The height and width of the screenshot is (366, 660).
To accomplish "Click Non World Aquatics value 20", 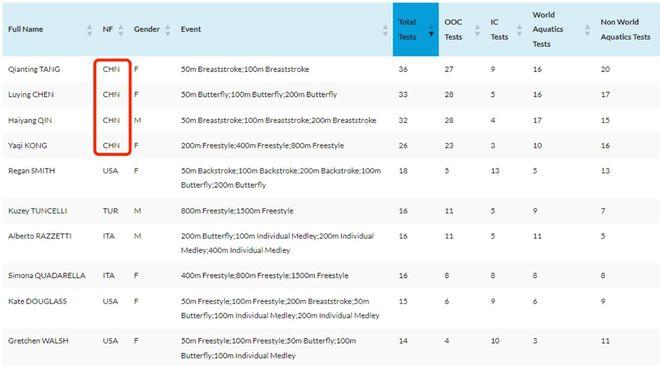I will (x=605, y=69).
